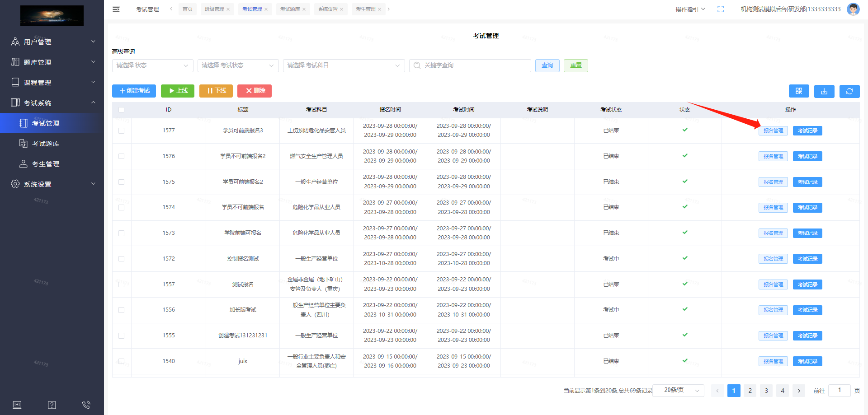The image size is (868, 415).
Task: Go to previous page arrow
Action: point(717,391)
